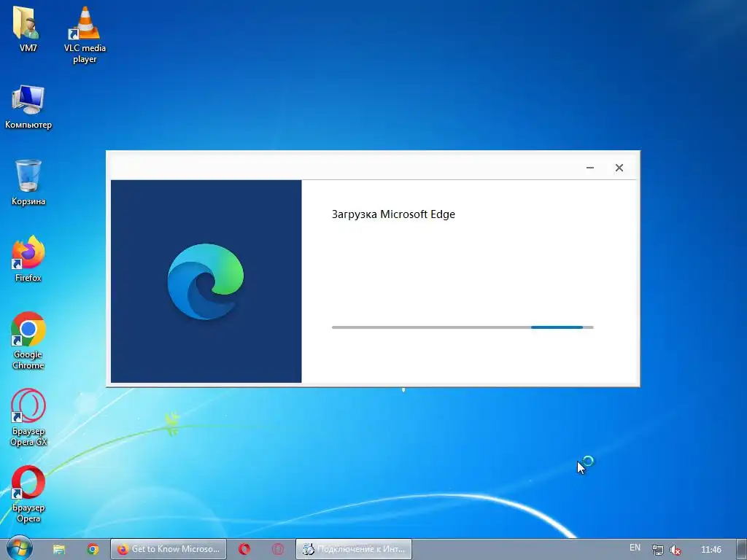The width and height of the screenshot is (747, 560).
Task: Open Windows Explorer from the taskbar
Action: pos(59,549)
